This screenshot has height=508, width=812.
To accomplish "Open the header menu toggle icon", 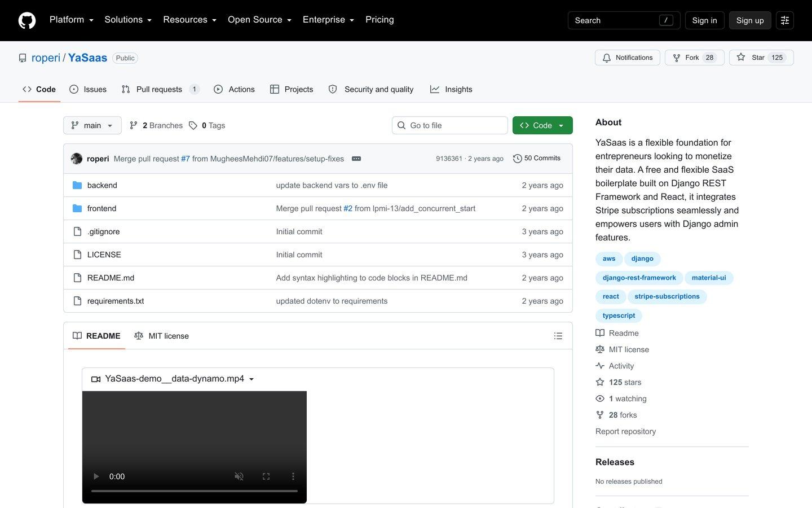I will [785, 20].
